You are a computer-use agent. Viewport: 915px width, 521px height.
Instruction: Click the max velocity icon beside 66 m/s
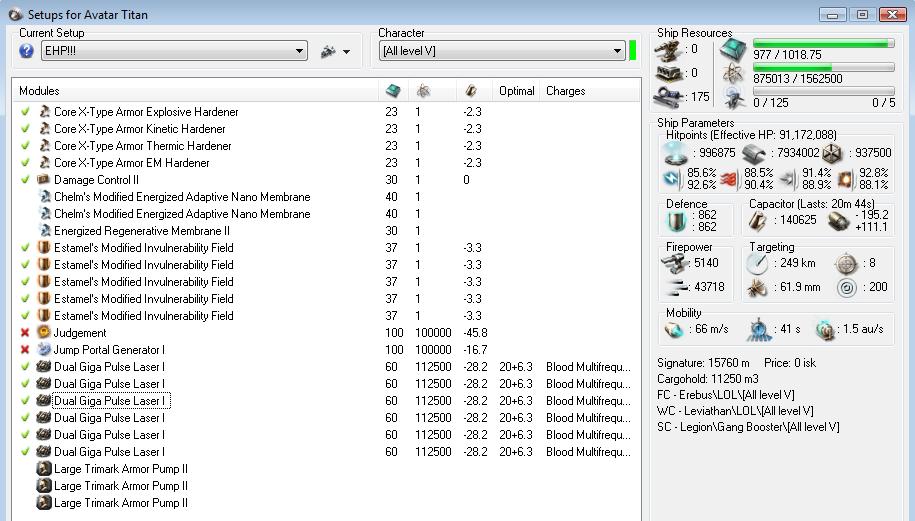coord(675,330)
